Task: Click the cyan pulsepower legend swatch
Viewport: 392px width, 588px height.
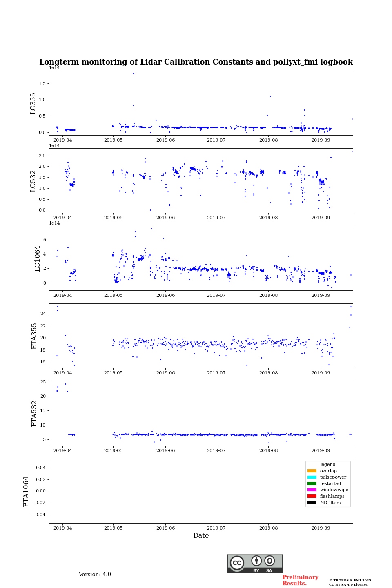Action: [312, 477]
